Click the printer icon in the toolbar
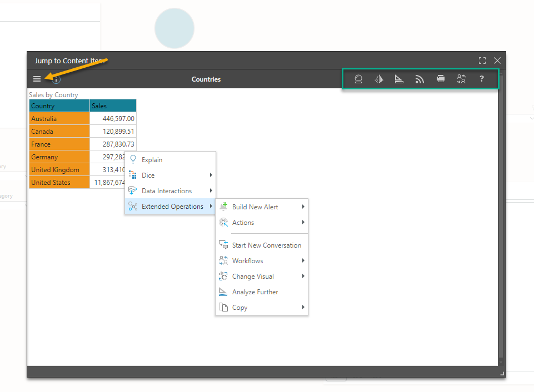Image resolution: width=534 pixels, height=392 pixels. click(x=441, y=79)
